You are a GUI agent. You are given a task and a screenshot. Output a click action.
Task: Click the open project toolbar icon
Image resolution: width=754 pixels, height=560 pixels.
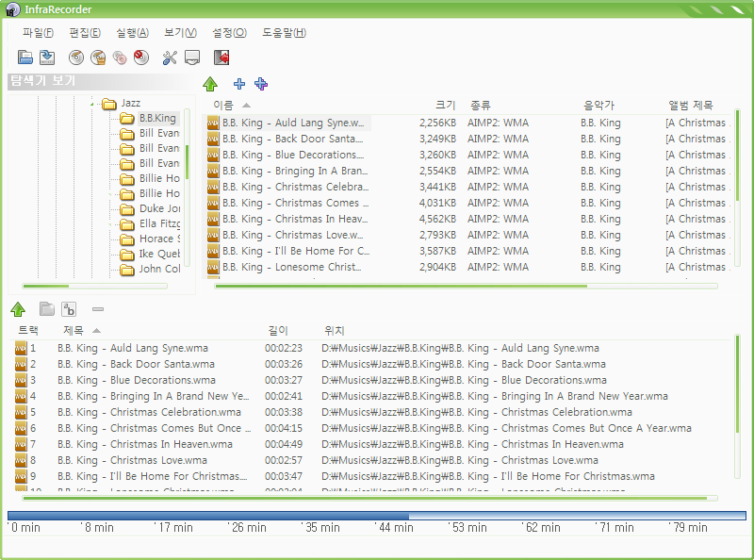pyautogui.click(x=25, y=58)
